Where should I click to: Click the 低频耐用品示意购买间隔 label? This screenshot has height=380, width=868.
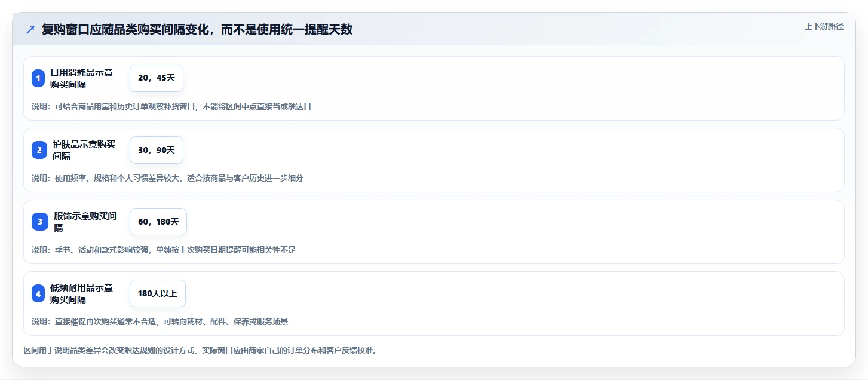point(81,293)
